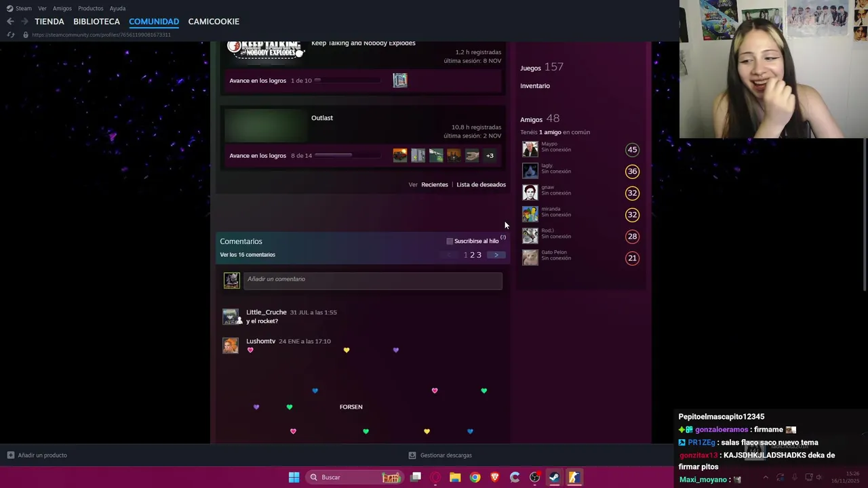The image size is (868, 488).
Task: Click the Keep Talking achievement icon
Action: point(400,81)
